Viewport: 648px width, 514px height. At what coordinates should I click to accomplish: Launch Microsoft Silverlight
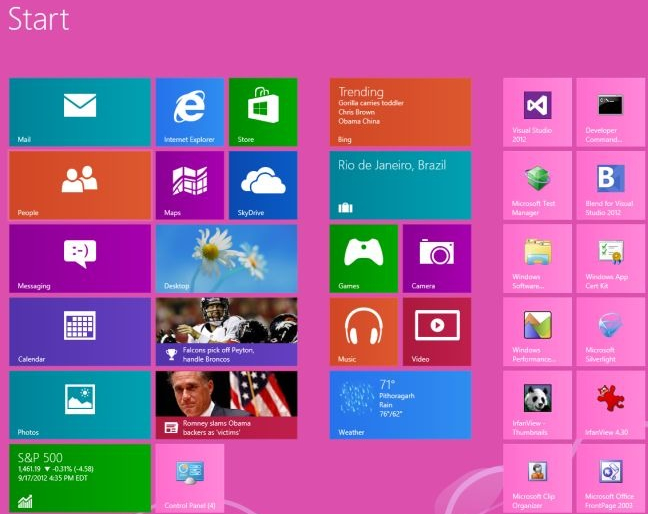[x=610, y=332]
